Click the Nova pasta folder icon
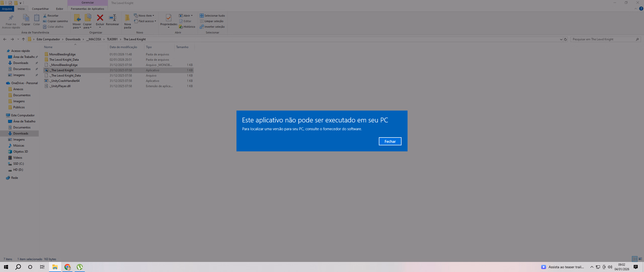 [127, 18]
